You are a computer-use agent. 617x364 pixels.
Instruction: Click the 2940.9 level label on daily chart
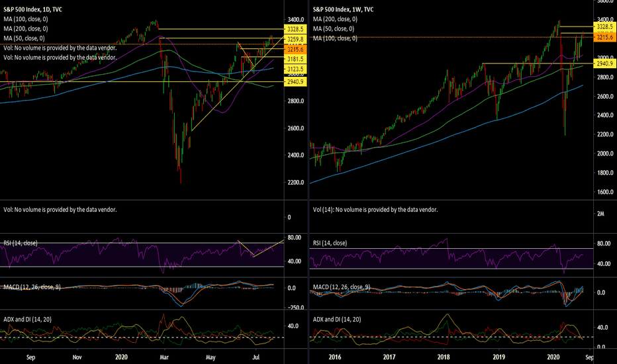point(295,82)
